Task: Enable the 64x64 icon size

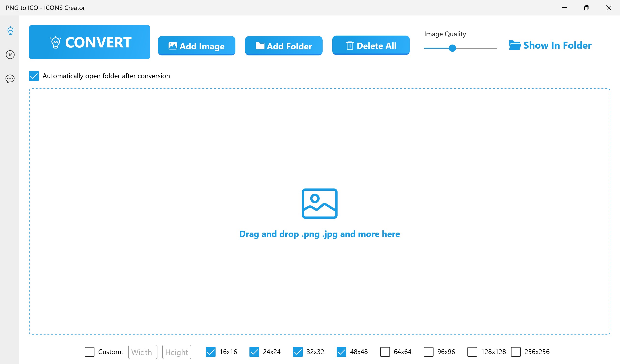Action: pos(385,352)
